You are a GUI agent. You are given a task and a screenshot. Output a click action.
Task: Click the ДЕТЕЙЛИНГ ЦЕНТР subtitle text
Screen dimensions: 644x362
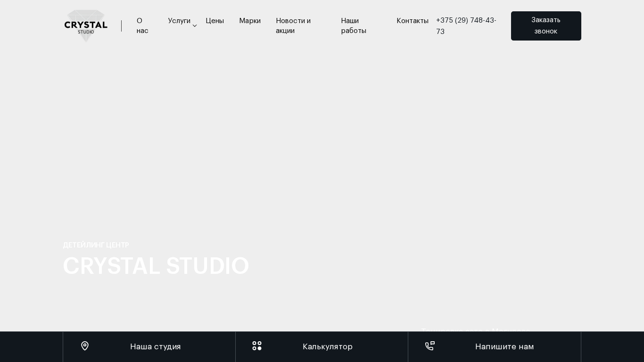96,245
